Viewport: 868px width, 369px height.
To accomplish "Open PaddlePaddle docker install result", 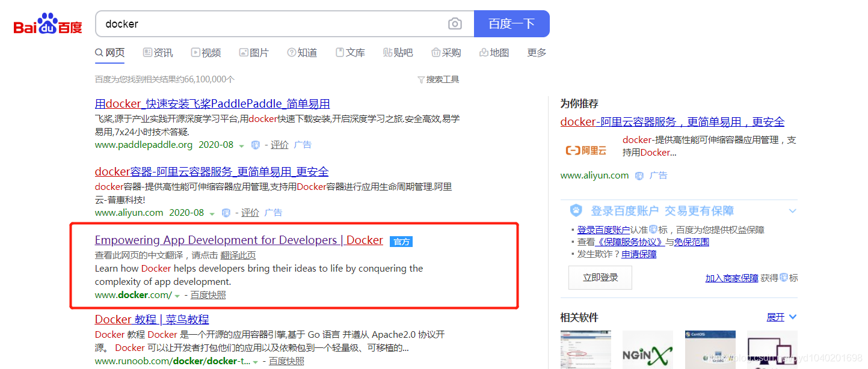I will tap(212, 103).
